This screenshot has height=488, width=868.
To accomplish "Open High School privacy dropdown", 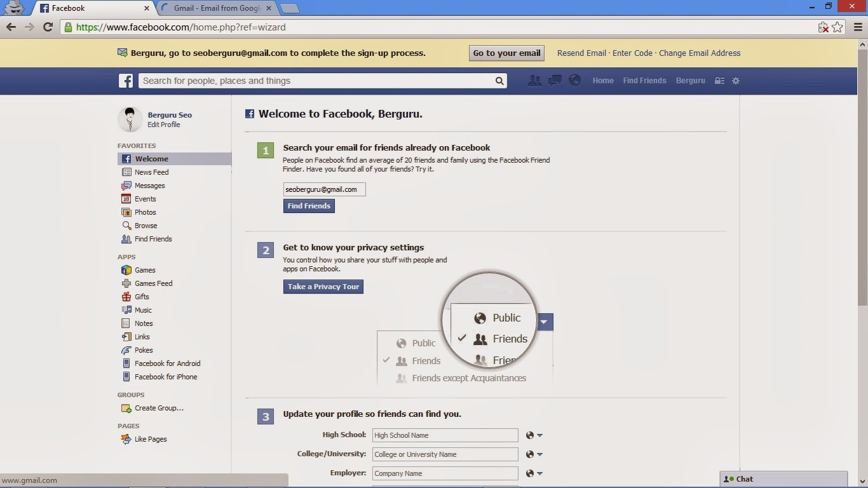I will [534, 435].
